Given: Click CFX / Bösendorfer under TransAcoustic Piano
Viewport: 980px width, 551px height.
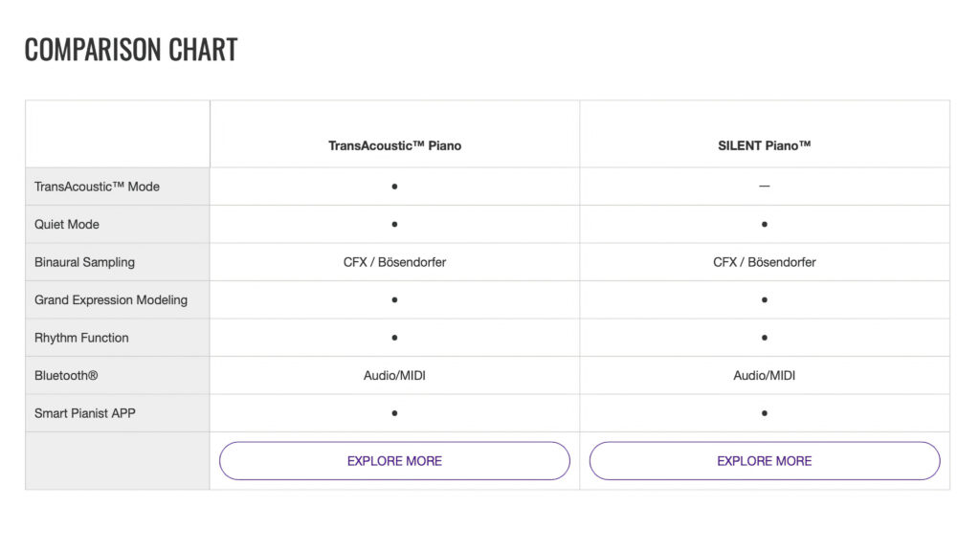Looking at the screenshot, I should pos(394,262).
